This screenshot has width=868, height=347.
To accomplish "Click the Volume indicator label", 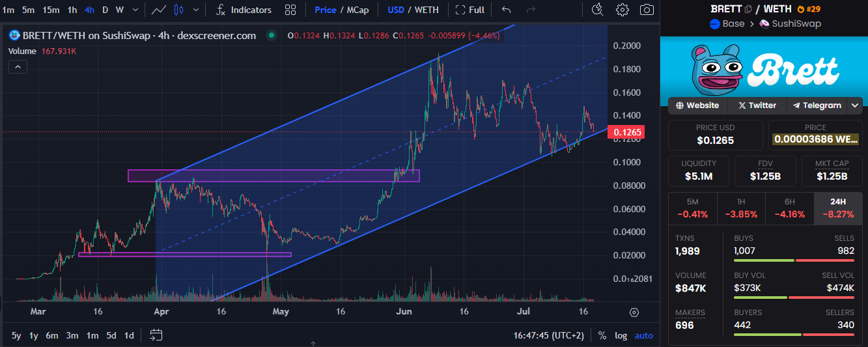I will click(22, 50).
